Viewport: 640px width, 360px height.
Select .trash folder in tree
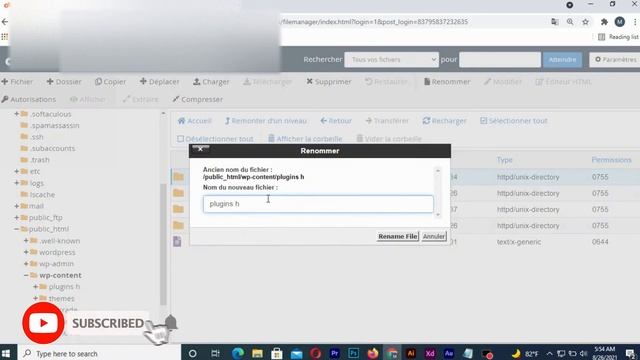[40, 160]
